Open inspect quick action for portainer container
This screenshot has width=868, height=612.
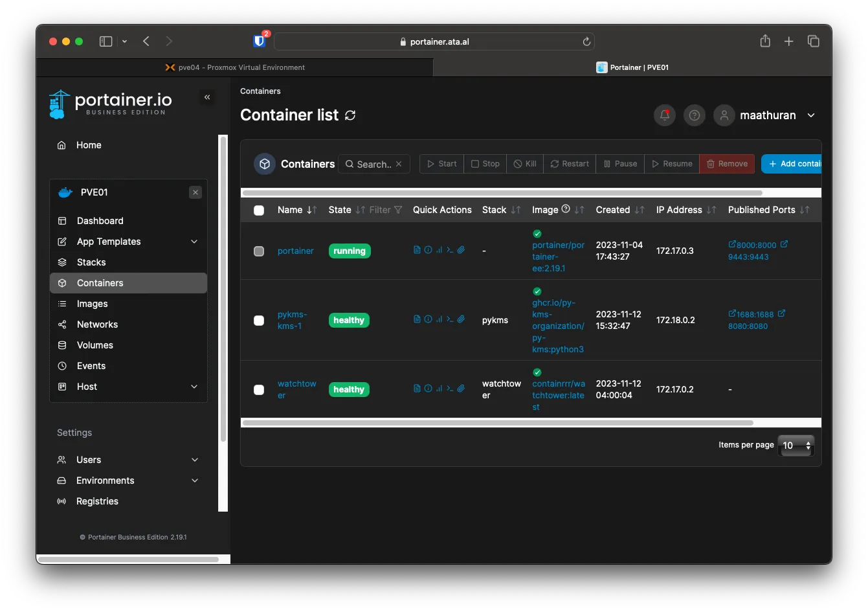pos(428,250)
